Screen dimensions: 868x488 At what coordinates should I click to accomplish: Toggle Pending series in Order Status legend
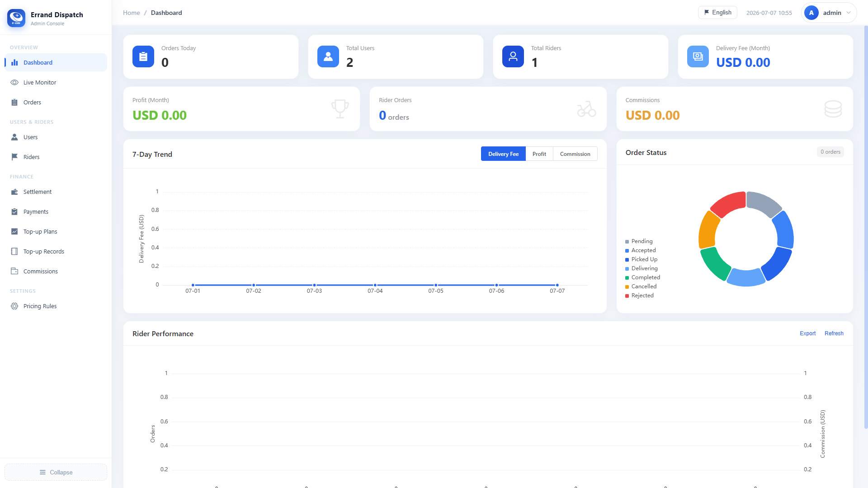(639, 241)
